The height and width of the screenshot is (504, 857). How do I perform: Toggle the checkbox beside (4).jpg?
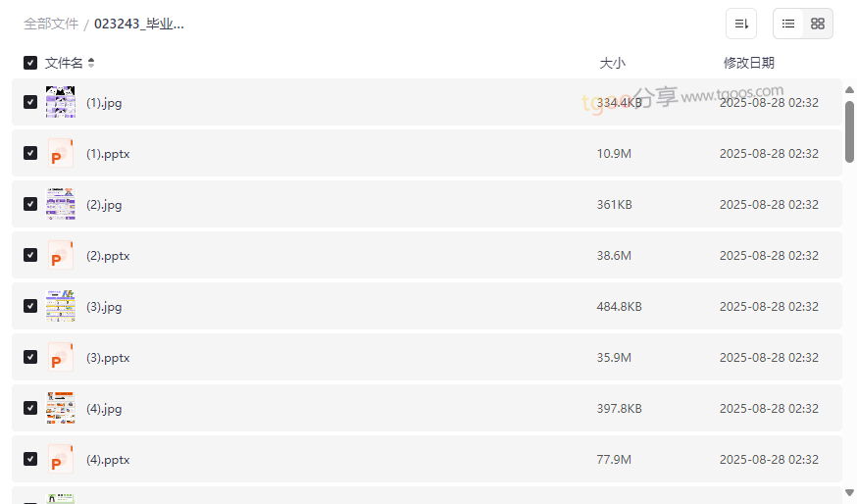click(30, 408)
